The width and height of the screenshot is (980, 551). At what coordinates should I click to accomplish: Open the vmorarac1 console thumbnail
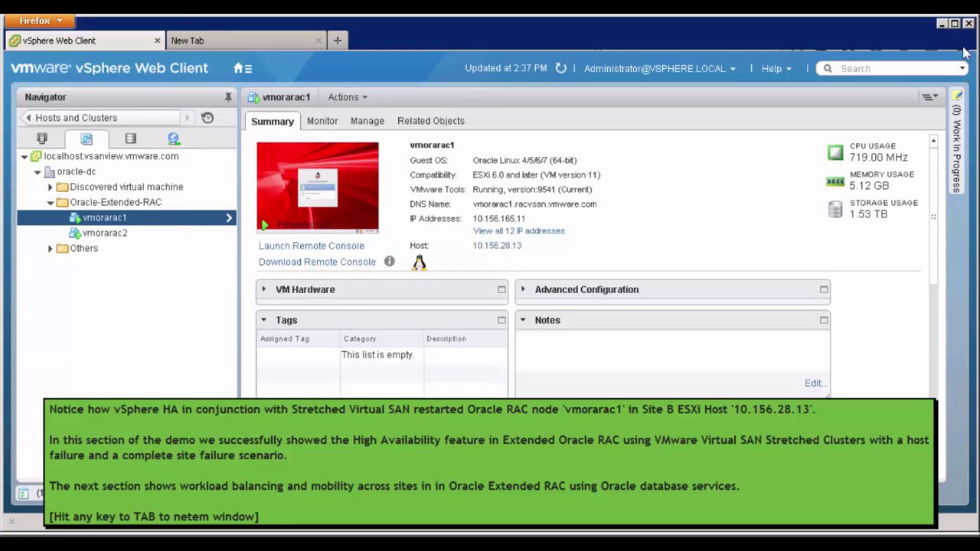[318, 187]
